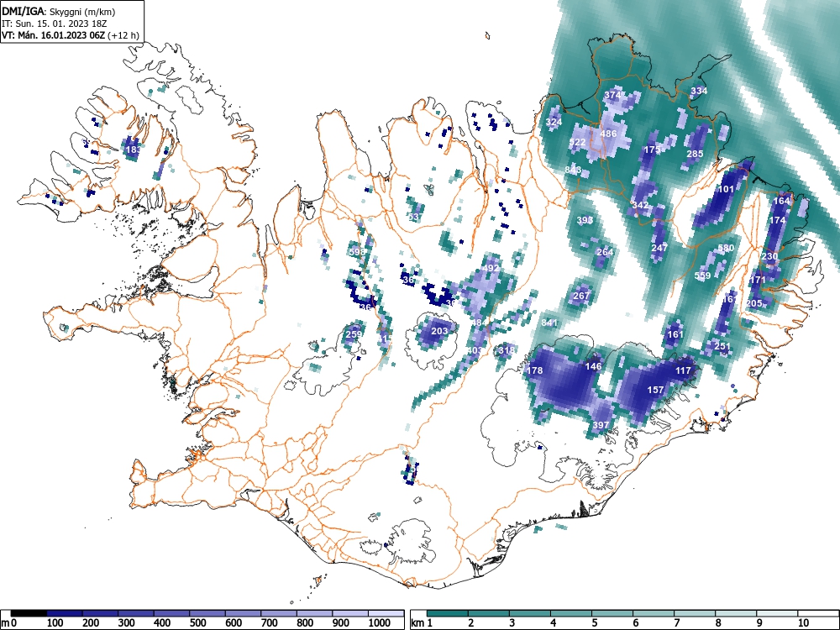Click the visibility label 164
The height and width of the screenshot is (630, 840).
pos(781,201)
